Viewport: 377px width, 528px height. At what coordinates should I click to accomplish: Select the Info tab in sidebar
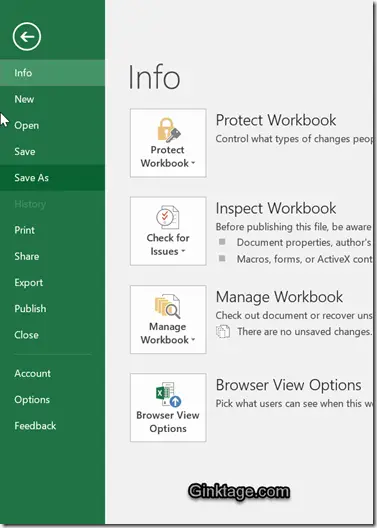(x=52, y=73)
